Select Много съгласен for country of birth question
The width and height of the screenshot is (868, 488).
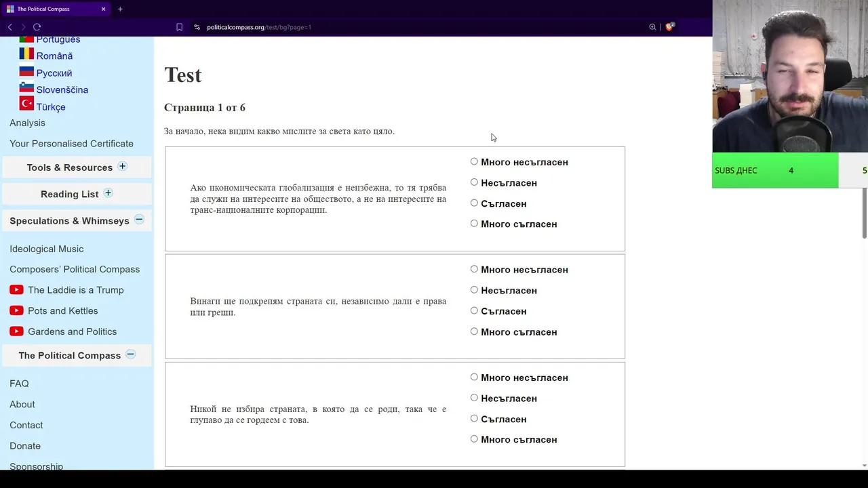[x=474, y=439]
